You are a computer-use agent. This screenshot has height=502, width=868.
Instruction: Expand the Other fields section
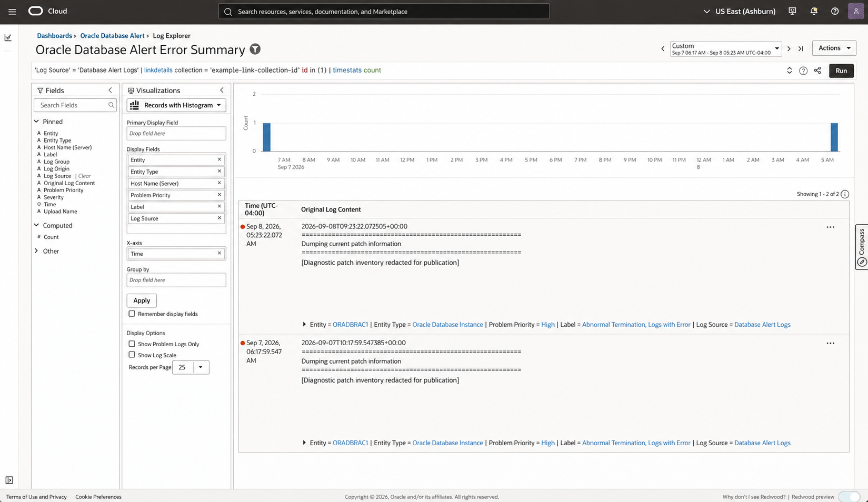[36, 251]
